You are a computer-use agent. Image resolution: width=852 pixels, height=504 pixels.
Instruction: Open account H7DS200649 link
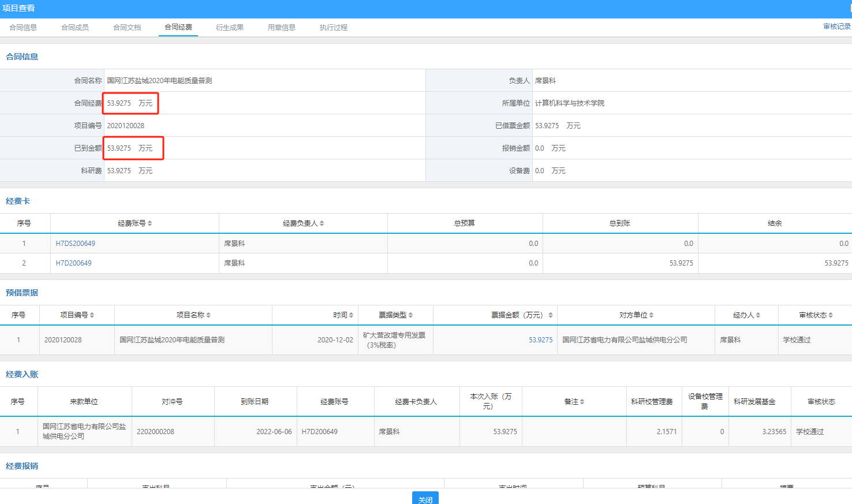click(76, 244)
